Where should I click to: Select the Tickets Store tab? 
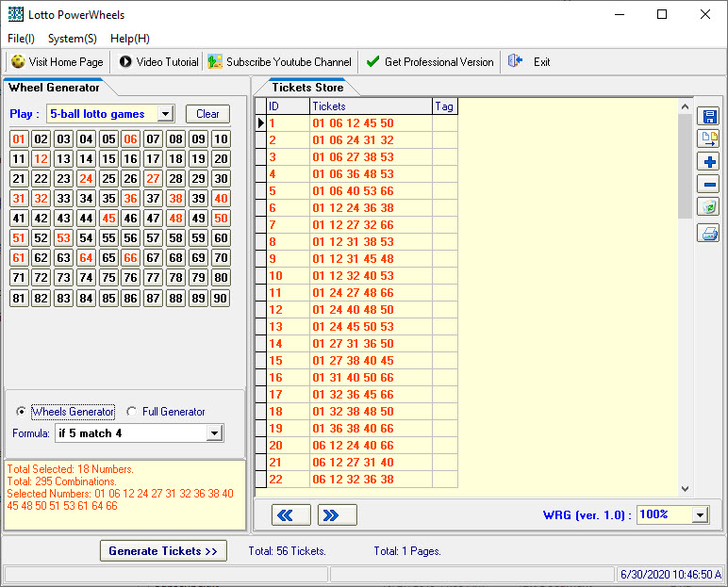point(307,88)
